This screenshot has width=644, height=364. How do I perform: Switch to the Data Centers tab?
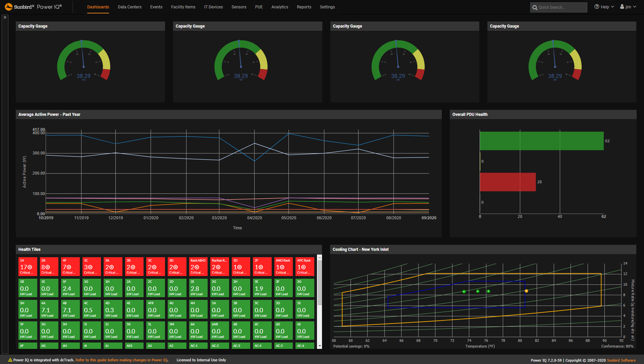tap(129, 7)
